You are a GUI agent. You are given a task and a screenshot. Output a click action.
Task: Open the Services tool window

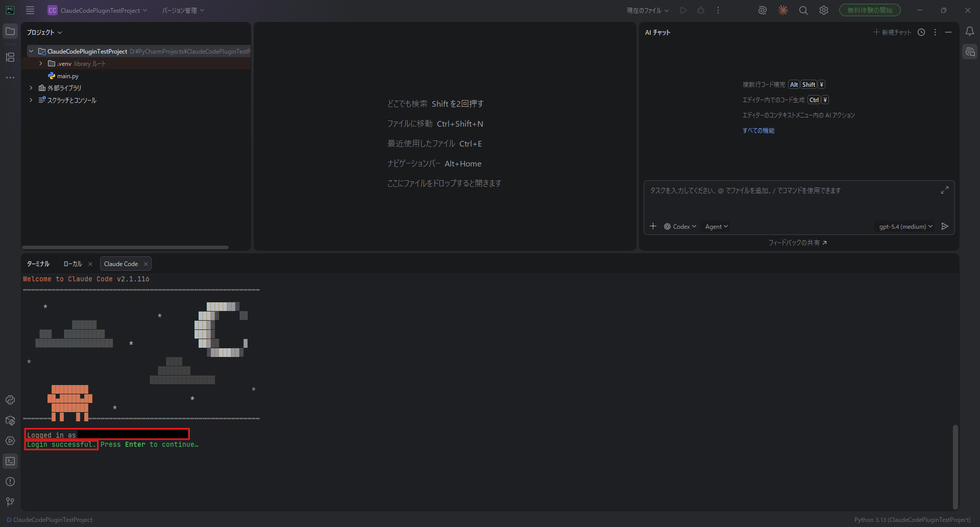10,441
